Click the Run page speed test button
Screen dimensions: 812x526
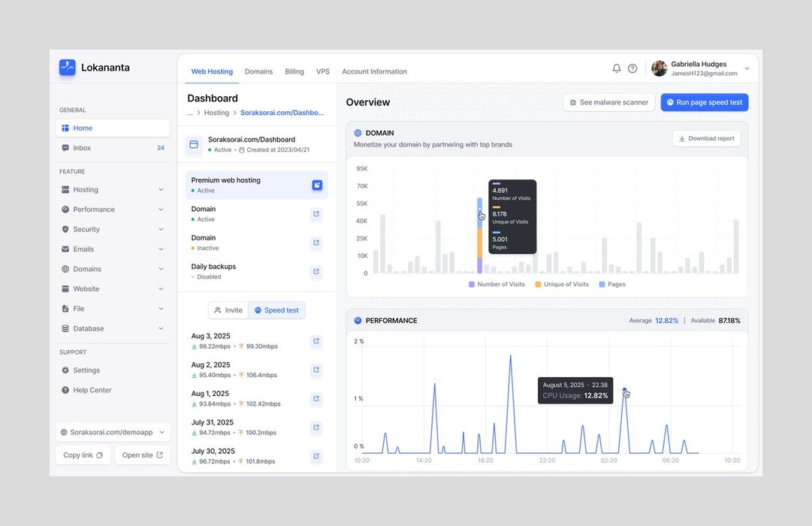click(704, 102)
